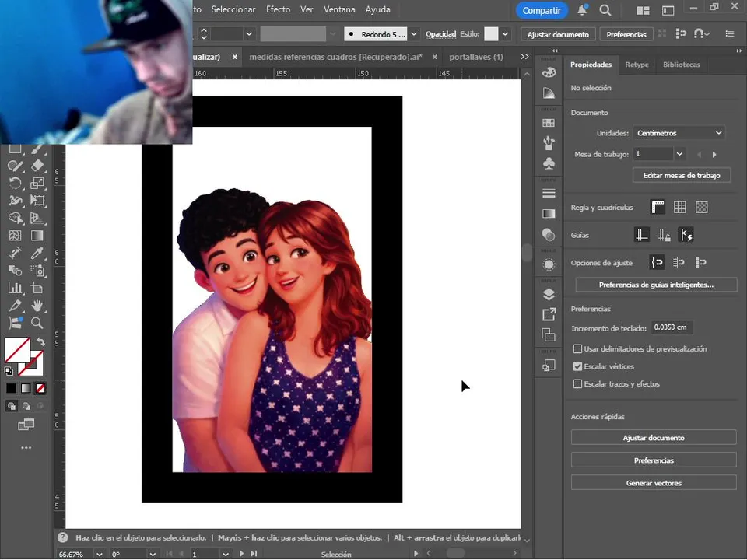The width and height of the screenshot is (747, 560).
Task: Toggle lock guides button
Action: pos(664,235)
